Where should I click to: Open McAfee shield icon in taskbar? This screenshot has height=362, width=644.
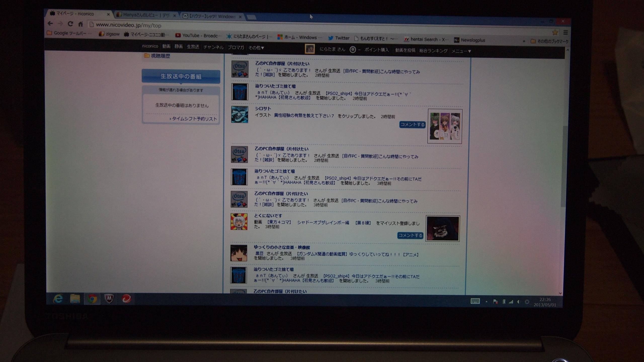tap(109, 299)
